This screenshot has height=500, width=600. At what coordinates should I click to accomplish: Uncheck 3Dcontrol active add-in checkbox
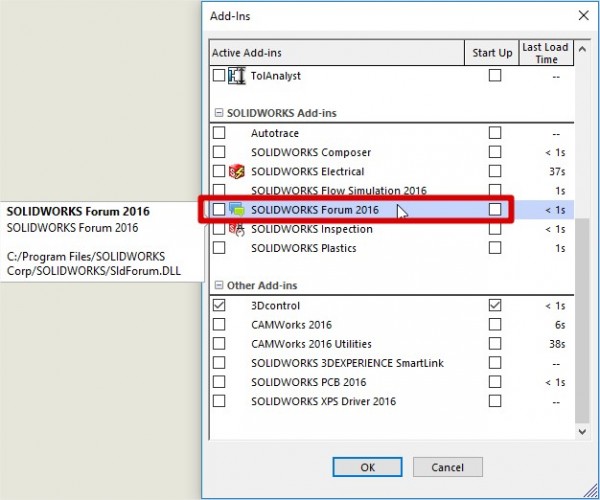click(x=219, y=305)
